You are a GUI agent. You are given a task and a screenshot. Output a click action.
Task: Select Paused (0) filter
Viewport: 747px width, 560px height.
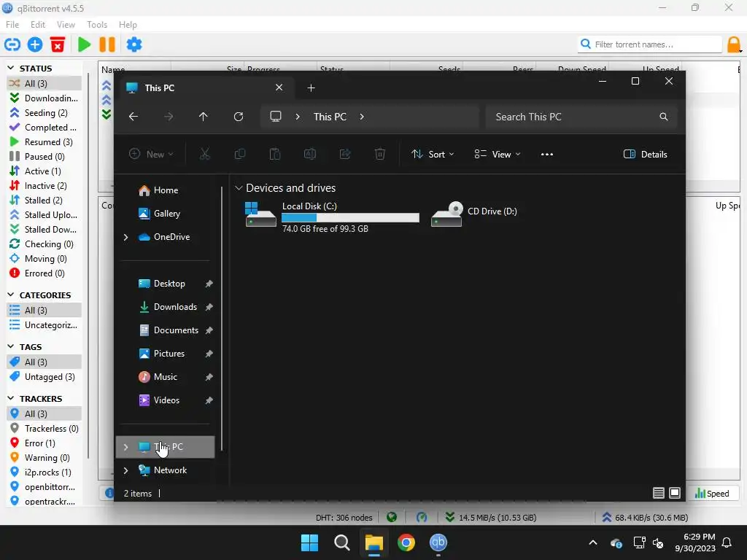coord(44,157)
